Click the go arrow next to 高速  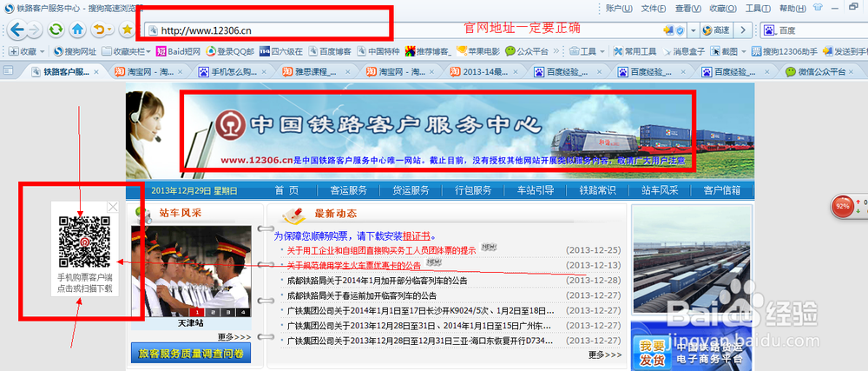point(743,30)
